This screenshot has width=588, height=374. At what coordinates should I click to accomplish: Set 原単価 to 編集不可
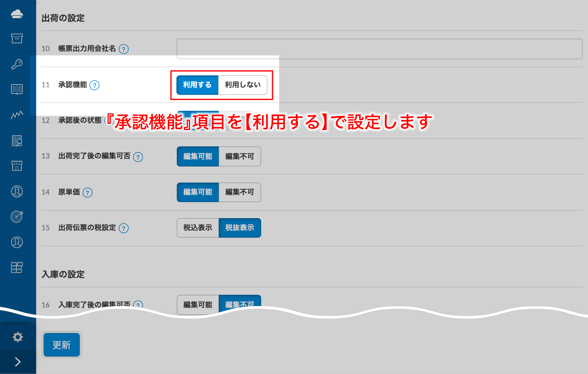240,192
